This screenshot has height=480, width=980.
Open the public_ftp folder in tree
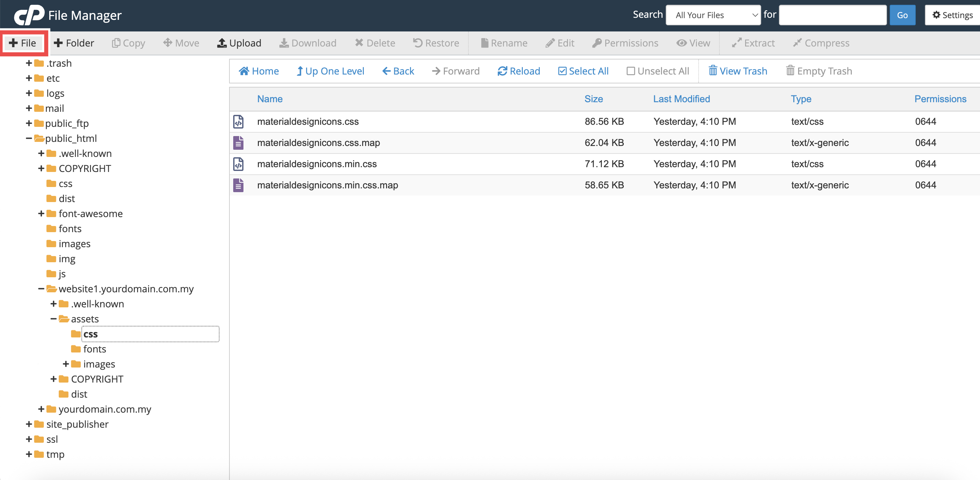pyautogui.click(x=67, y=123)
